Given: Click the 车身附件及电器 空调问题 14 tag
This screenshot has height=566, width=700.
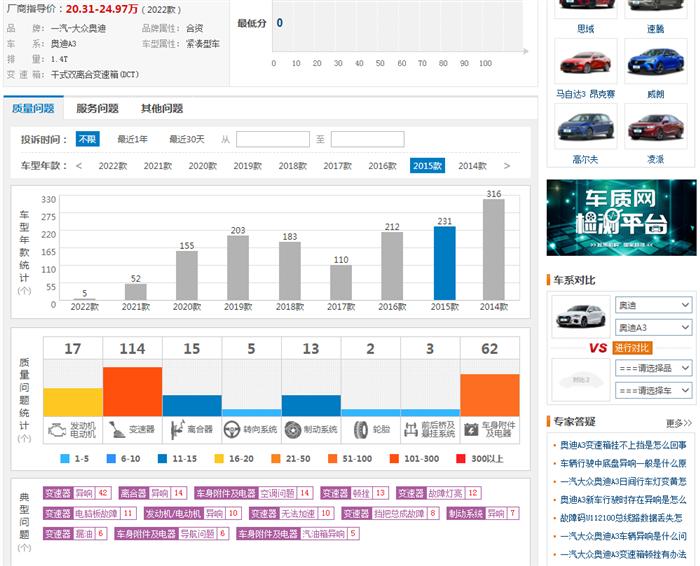Looking at the screenshot, I should [x=254, y=493].
